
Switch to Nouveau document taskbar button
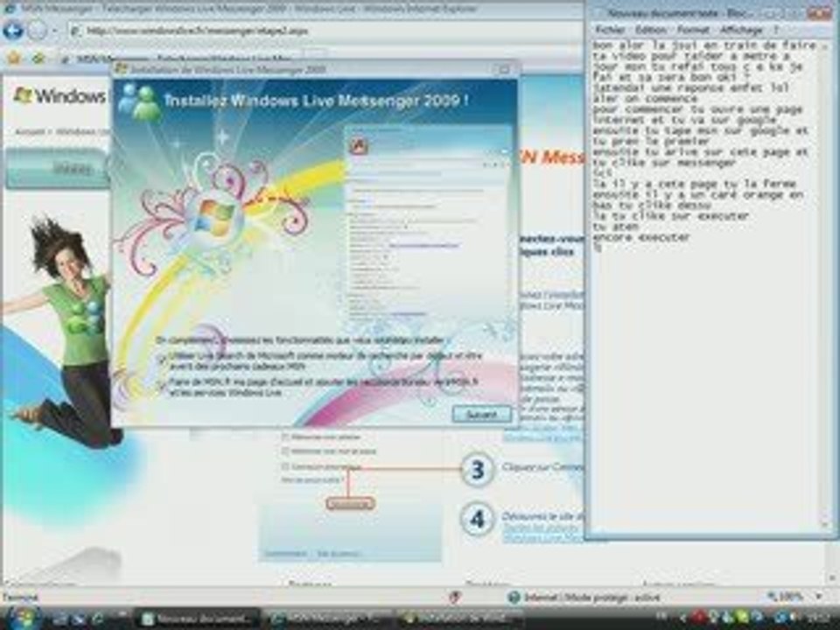pos(198,619)
